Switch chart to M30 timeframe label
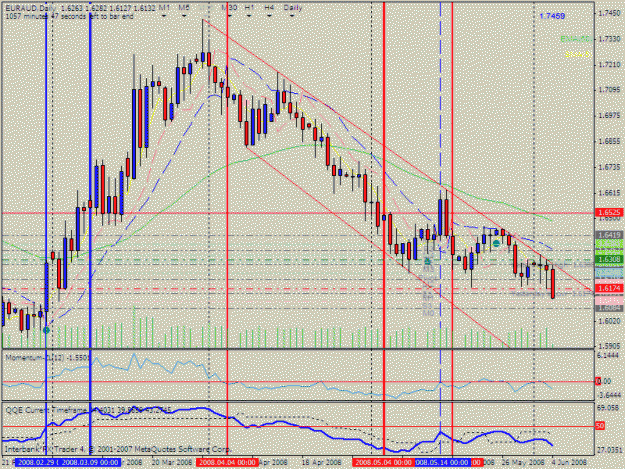Viewport: 625px width, 469px height. [229, 8]
